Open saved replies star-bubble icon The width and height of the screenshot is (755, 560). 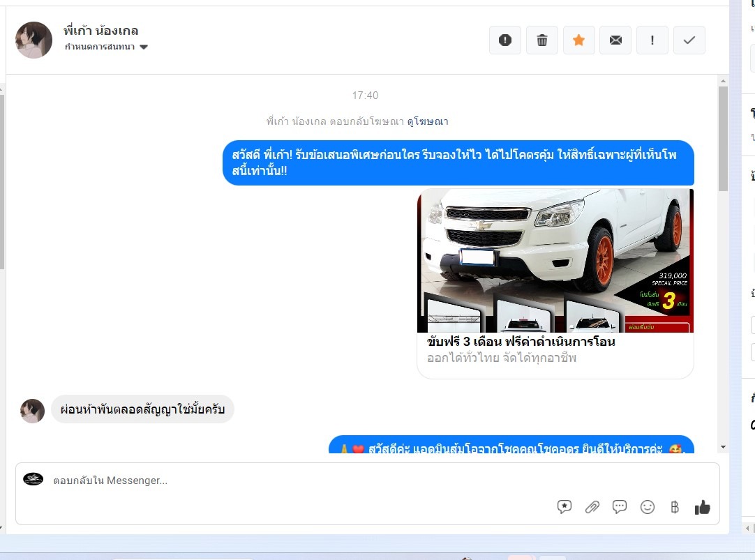[x=565, y=507]
